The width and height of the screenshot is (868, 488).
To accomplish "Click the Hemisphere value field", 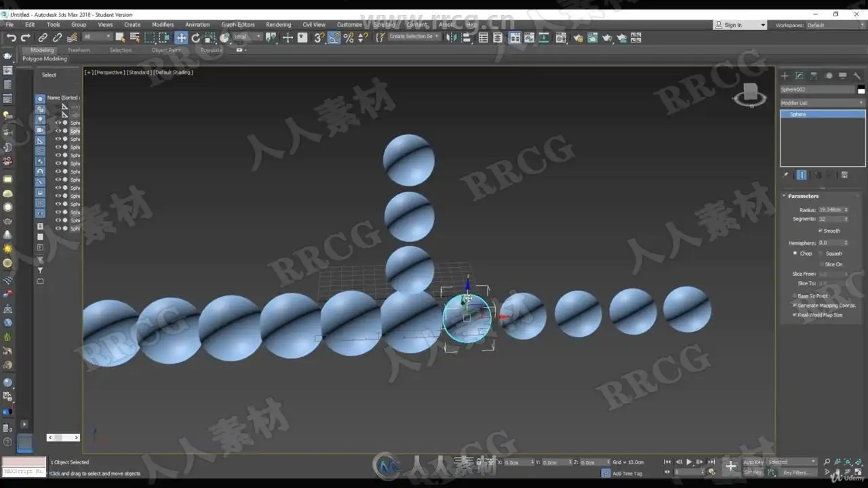I will coord(830,243).
